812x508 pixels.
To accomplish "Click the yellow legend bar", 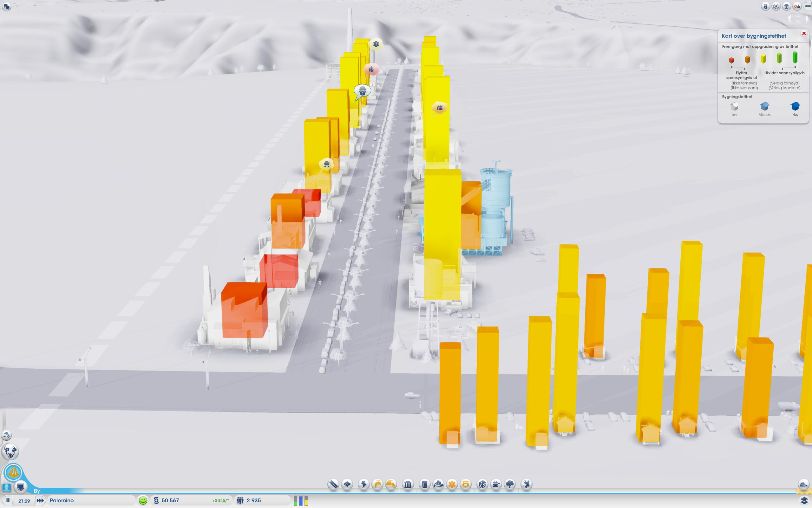I will (763, 59).
